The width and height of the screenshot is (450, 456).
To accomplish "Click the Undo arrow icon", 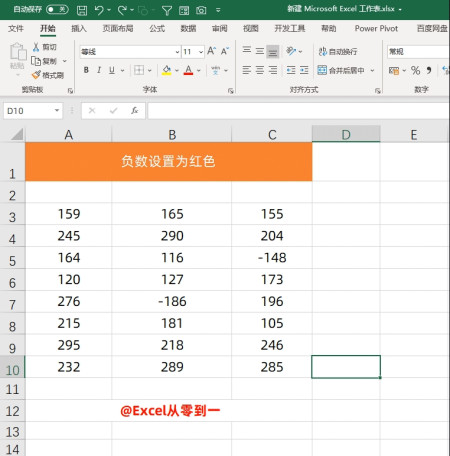I will pyautogui.click(x=99, y=10).
